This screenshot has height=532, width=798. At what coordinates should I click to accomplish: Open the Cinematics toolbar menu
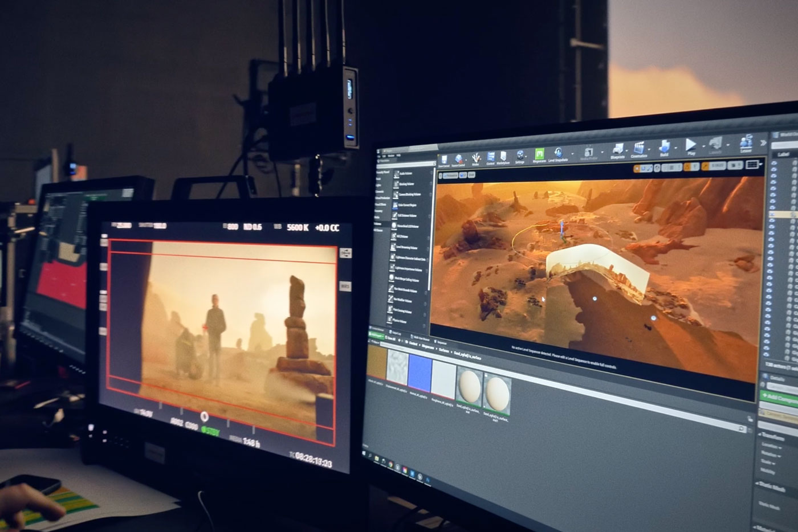coord(639,148)
